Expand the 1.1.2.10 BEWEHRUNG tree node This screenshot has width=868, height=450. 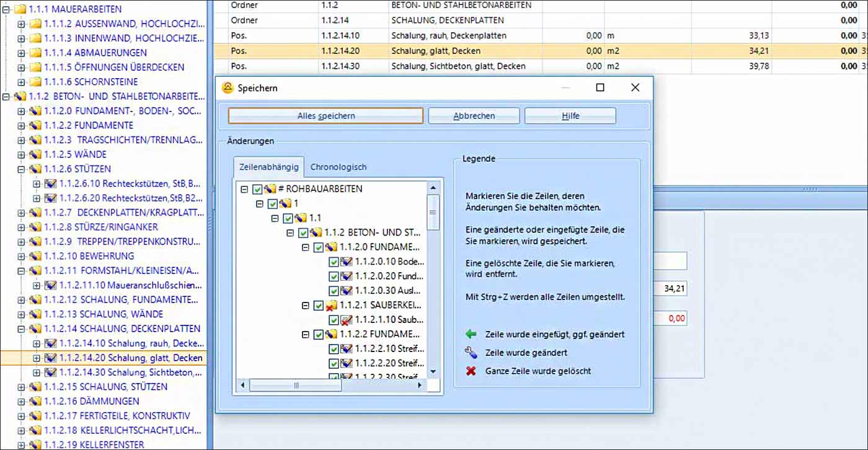[22, 256]
